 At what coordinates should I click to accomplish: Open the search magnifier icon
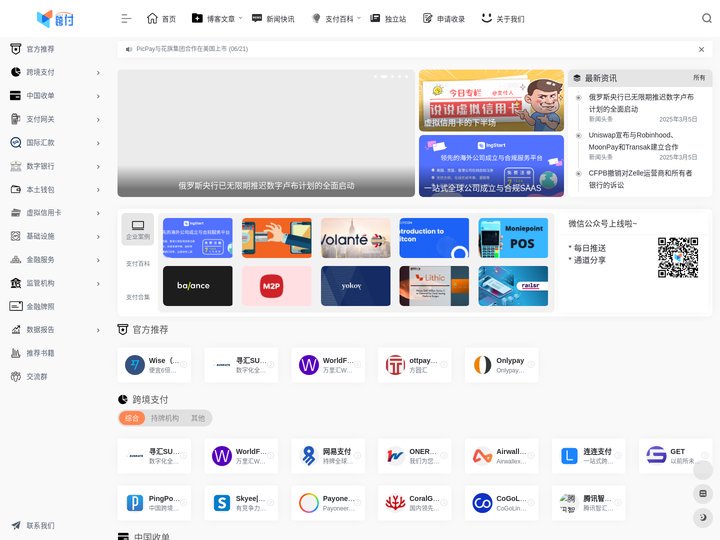[x=707, y=18]
